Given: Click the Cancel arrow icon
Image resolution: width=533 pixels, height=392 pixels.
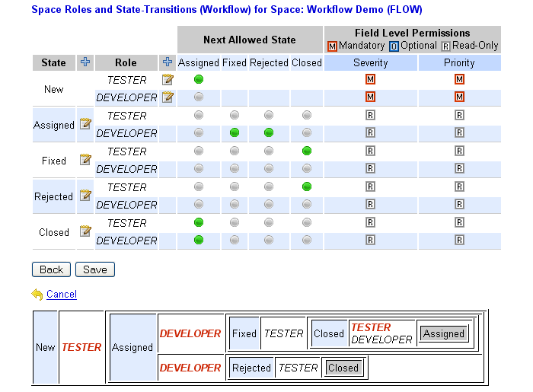Looking at the screenshot, I should click(37, 294).
